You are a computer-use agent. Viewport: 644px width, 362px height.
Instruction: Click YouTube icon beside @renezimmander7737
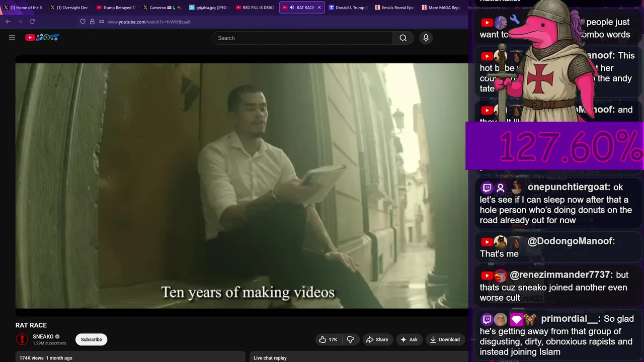click(x=487, y=276)
